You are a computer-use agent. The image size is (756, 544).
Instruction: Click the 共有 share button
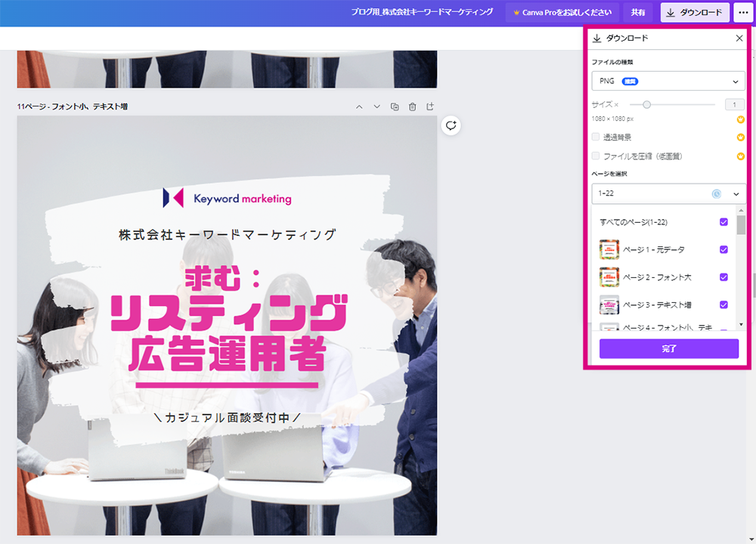coord(638,13)
